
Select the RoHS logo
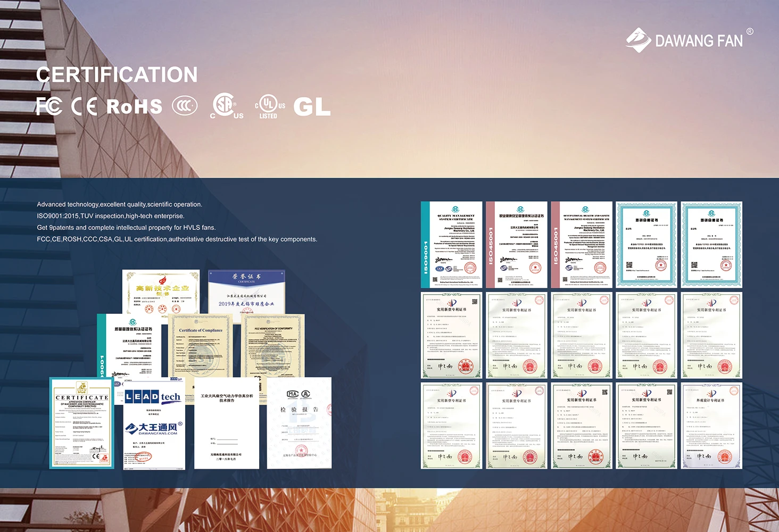135,106
